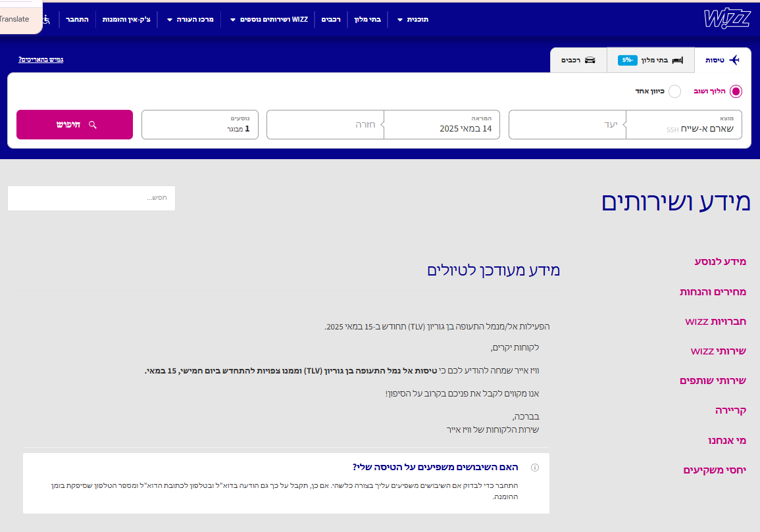Expand WIZZ ושירותים נוספים dropdown

pyautogui.click(x=269, y=19)
